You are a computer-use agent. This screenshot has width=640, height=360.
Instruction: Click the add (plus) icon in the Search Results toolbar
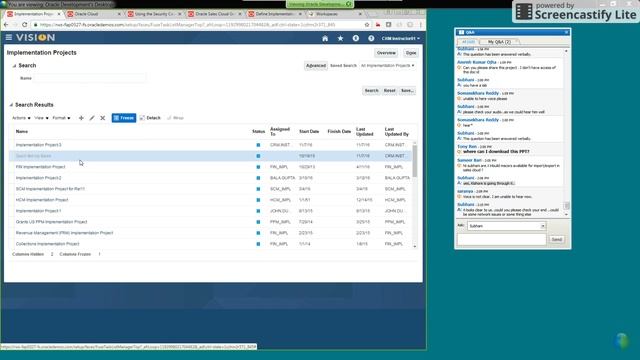click(81, 118)
